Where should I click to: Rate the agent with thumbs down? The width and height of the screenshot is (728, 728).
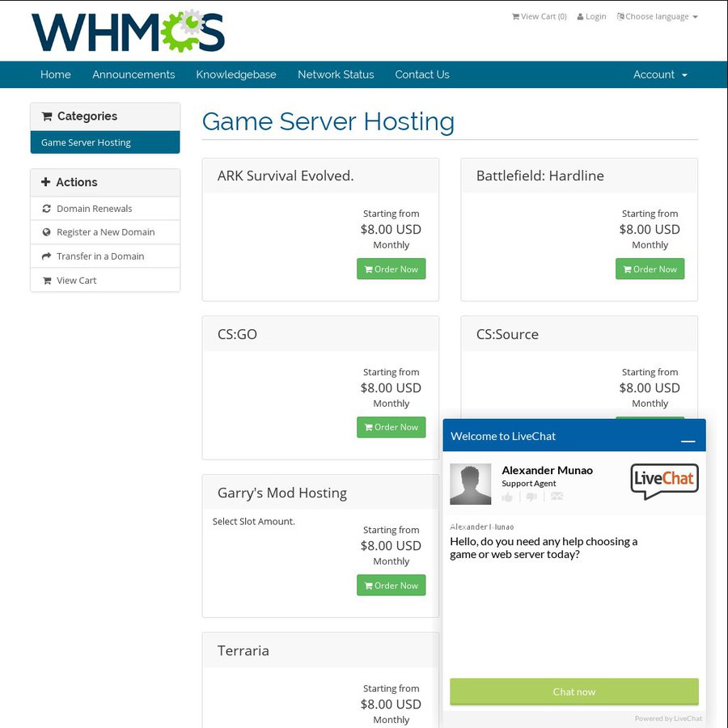point(531,497)
